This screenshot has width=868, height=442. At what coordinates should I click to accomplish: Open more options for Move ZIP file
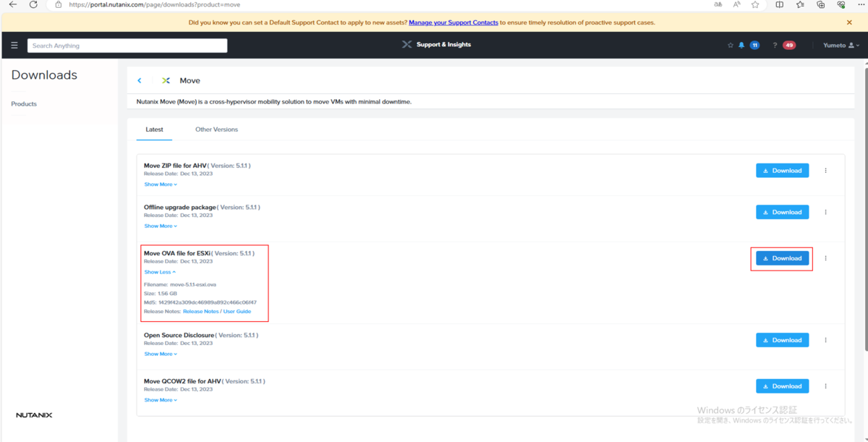tap(825, 171)
